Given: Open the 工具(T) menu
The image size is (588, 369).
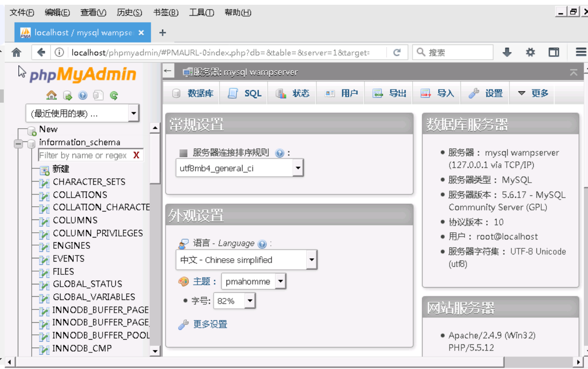Looking at the screenshot, I should click(x=201, y=12).
